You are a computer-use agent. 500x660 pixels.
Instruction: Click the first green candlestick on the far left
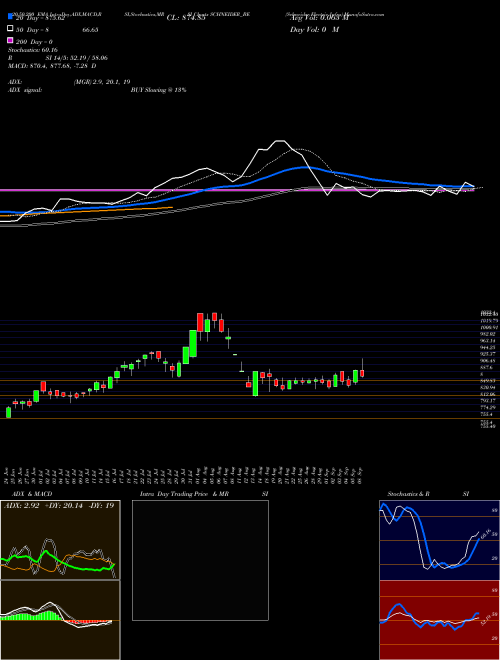pos(8,412)
